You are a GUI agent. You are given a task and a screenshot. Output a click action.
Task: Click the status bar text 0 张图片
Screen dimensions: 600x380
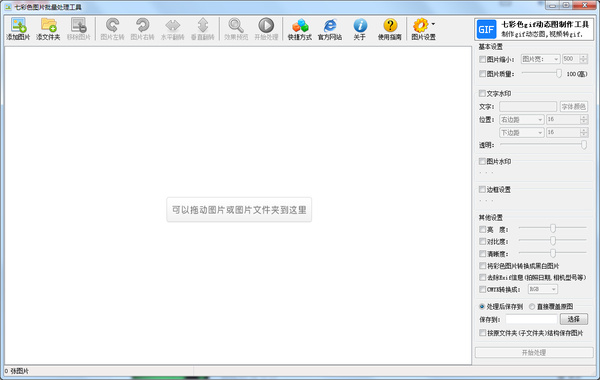tap(17, 371)
